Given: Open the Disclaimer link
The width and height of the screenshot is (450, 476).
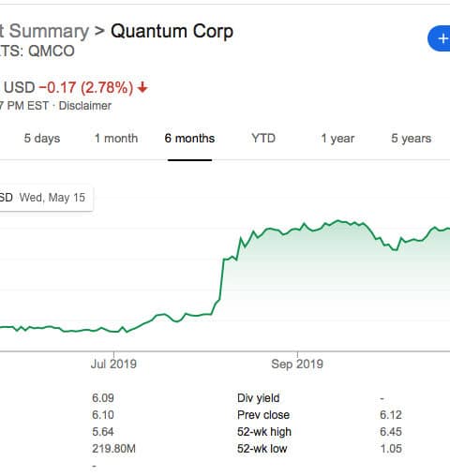Looking at the screenshot, I should [85, 106].
